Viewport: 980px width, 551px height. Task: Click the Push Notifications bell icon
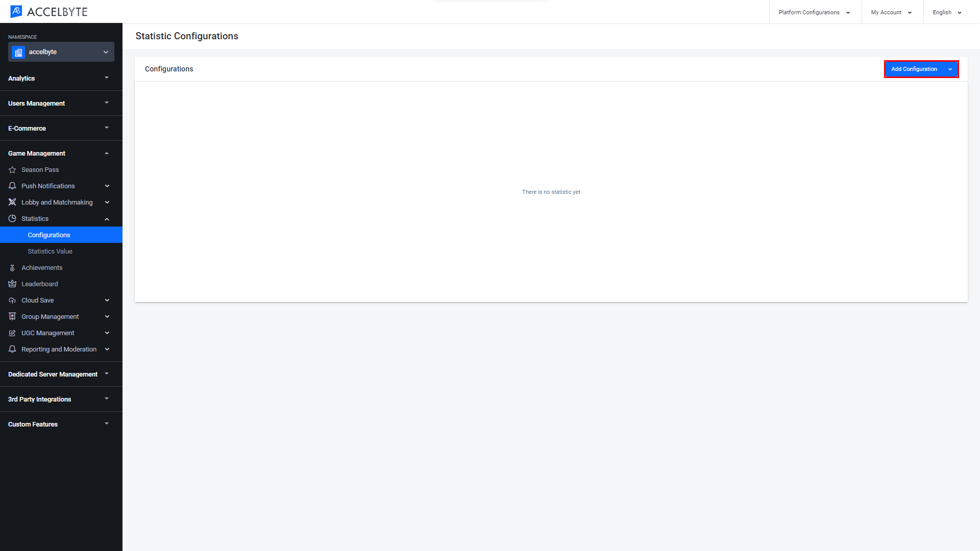12,186
